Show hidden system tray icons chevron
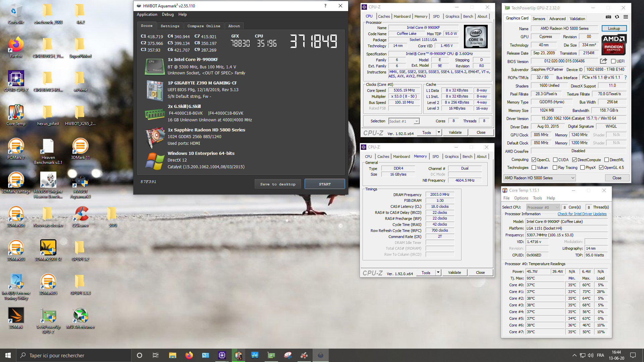This screenshot has width=644, height=362. click(574, 355)
